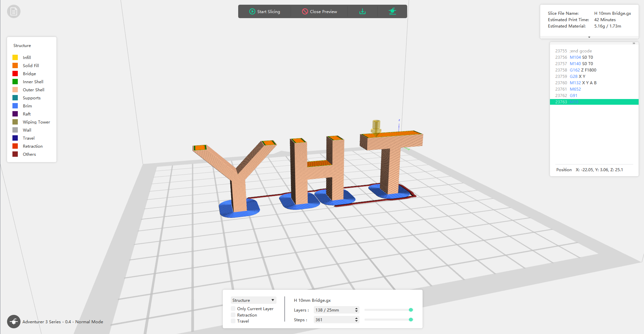Image resolution: width=644 pixels, height=334 pixels.
Task: Click the Send to printer icon
Action: coord(392,11)
